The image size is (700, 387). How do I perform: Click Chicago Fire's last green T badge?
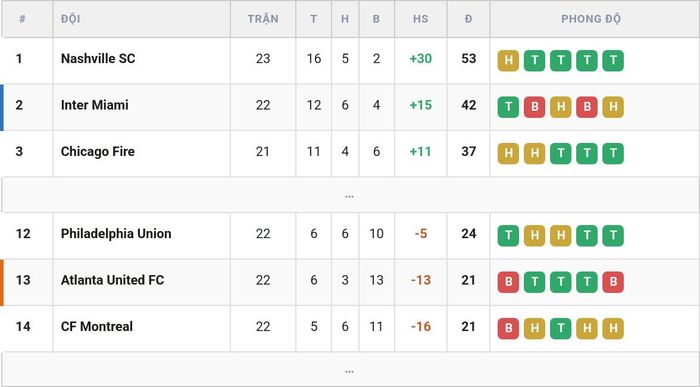click(x=613, y=154)
